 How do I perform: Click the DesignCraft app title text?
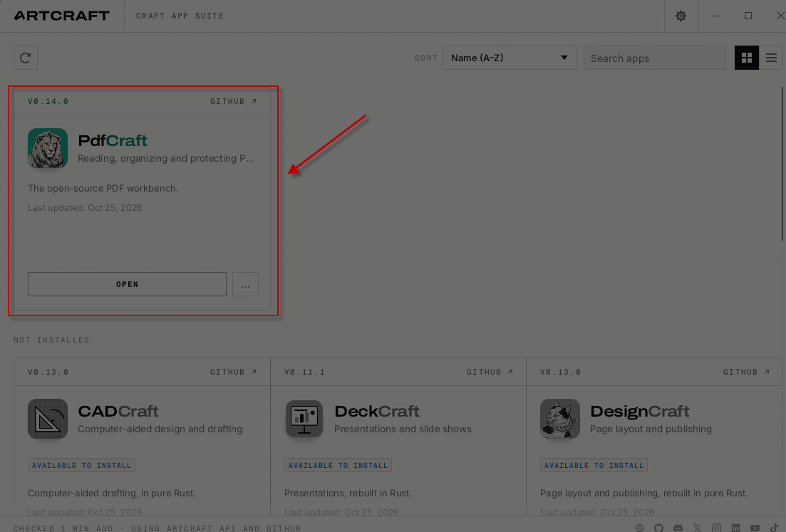[640, 411]
